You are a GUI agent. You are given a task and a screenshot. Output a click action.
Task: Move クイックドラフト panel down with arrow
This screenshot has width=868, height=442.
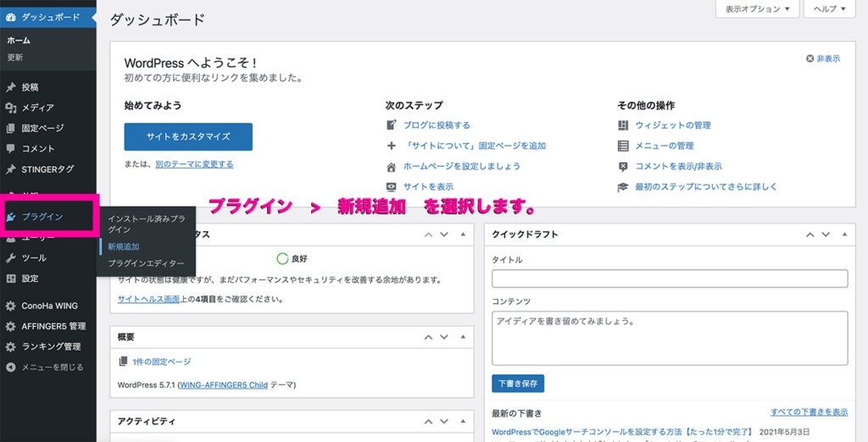click(826, 235)
